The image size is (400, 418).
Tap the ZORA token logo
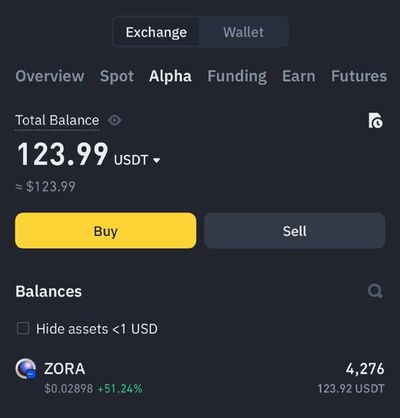tap(26, 369)
